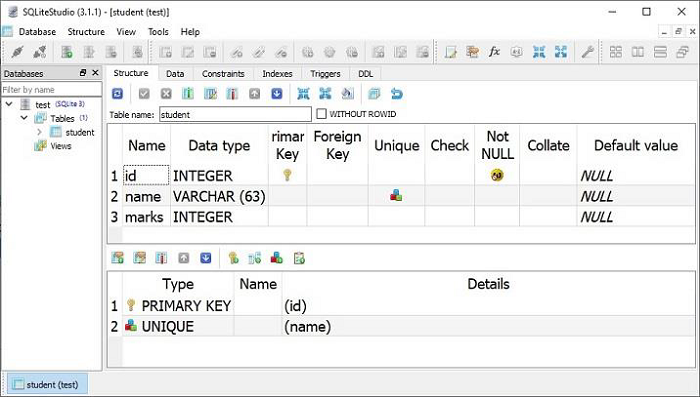Switch to the Constraints tab

click(x=223, y=74)
